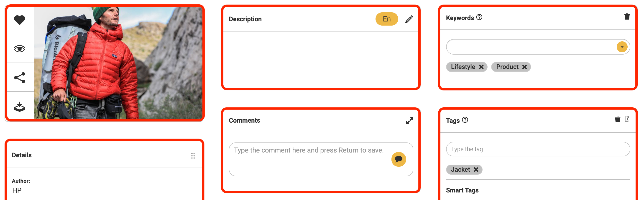Download the asset with download icon
Viewport: 644px width, 200px height.
point(20,107)
